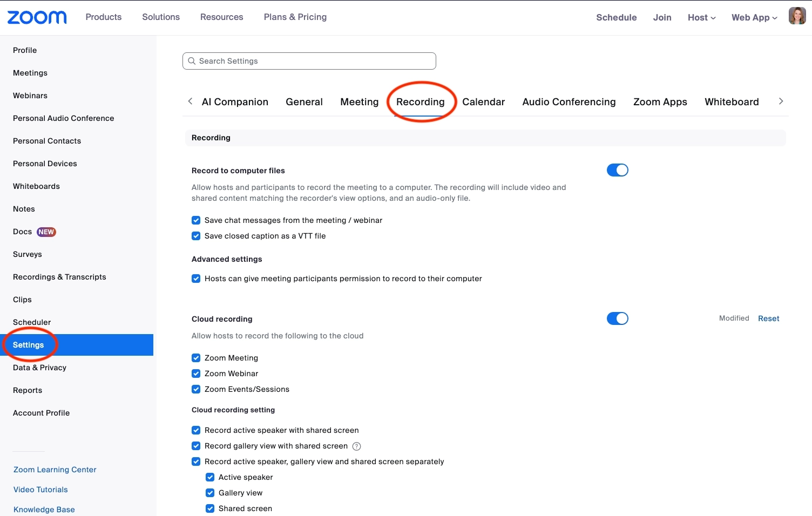This screenshot has height=516, width=812.
Task: Uncheck Zoom Webinar cloud recording
Action: tap(196, 374)
